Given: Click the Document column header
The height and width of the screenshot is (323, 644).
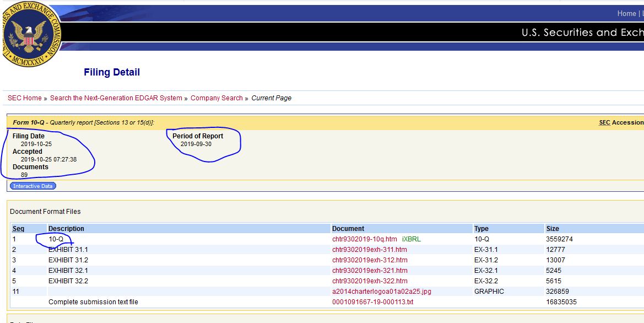Looking at the screenshot, I should (x=348, y=229).
